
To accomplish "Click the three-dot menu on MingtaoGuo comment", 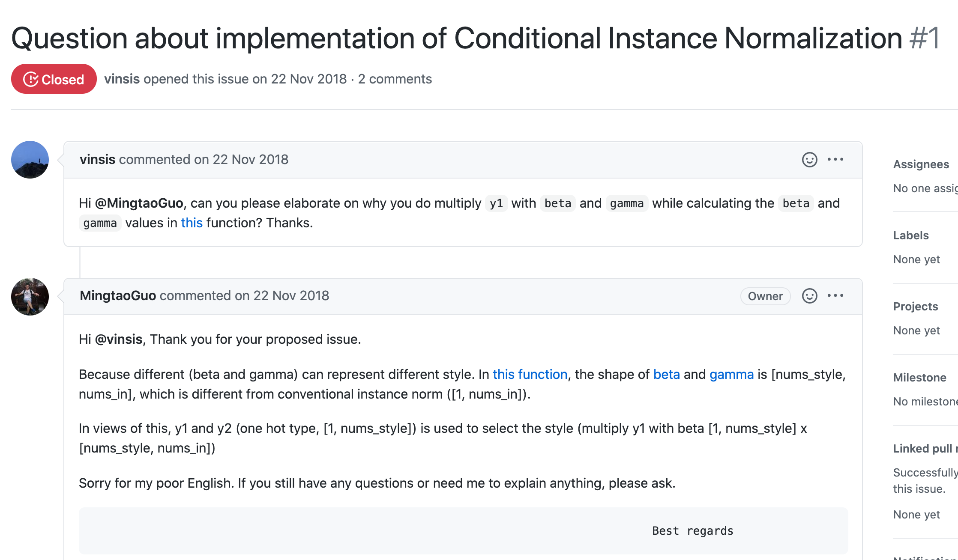I will click(x=837, y=295).
